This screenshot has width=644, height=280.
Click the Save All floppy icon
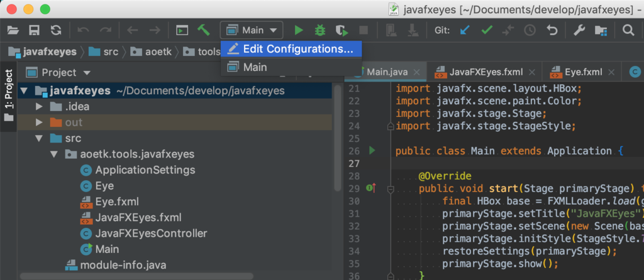(34, 30)
